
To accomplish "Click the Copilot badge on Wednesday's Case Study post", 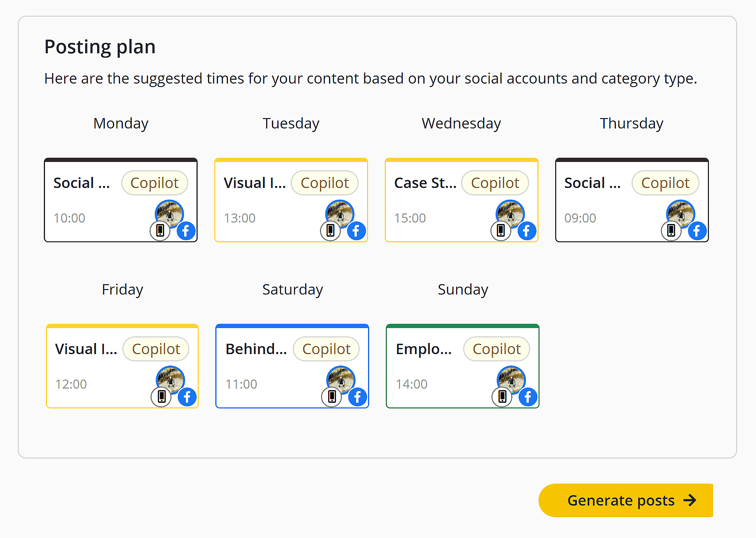I will tap(495, 182).
